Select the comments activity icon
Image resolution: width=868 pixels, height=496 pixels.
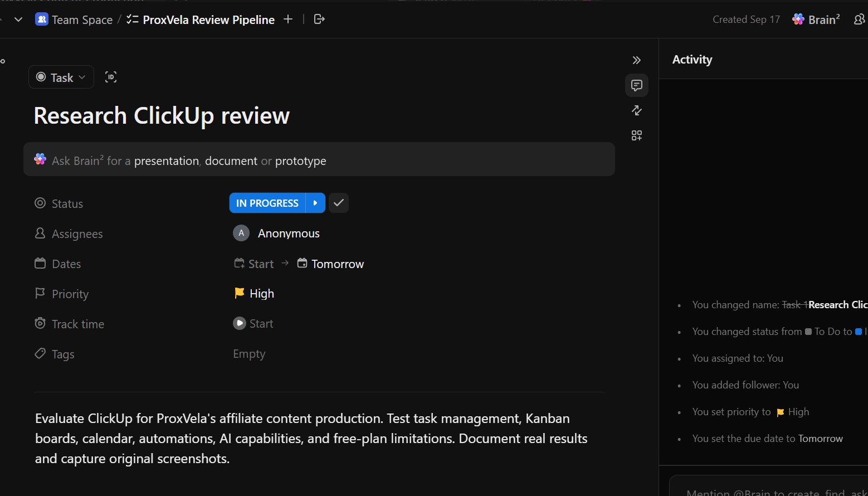[637, 85]
